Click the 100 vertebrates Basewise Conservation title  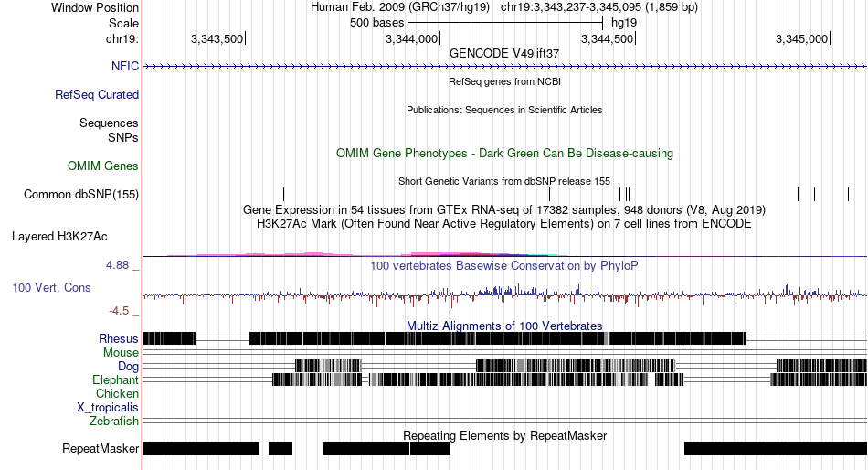(504, 265)
